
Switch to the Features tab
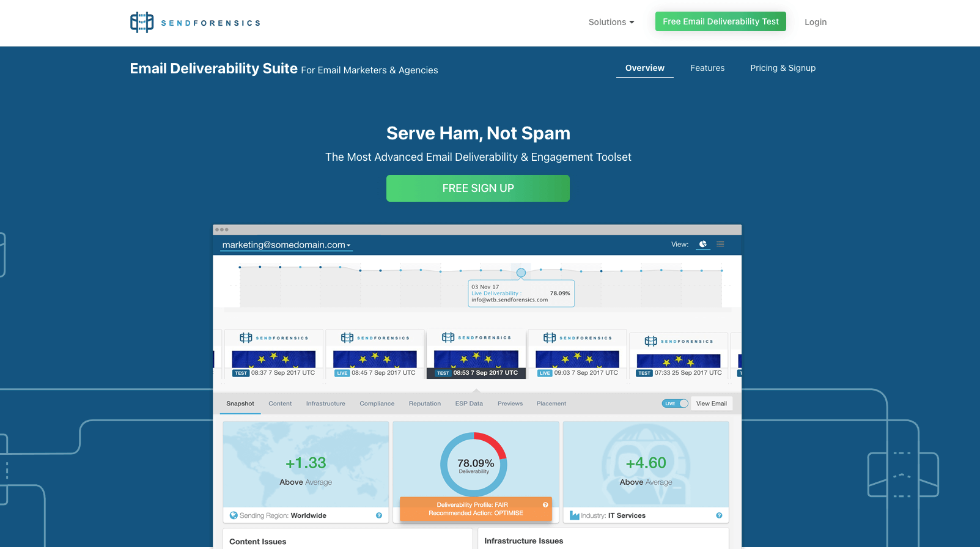pos(707,68)
